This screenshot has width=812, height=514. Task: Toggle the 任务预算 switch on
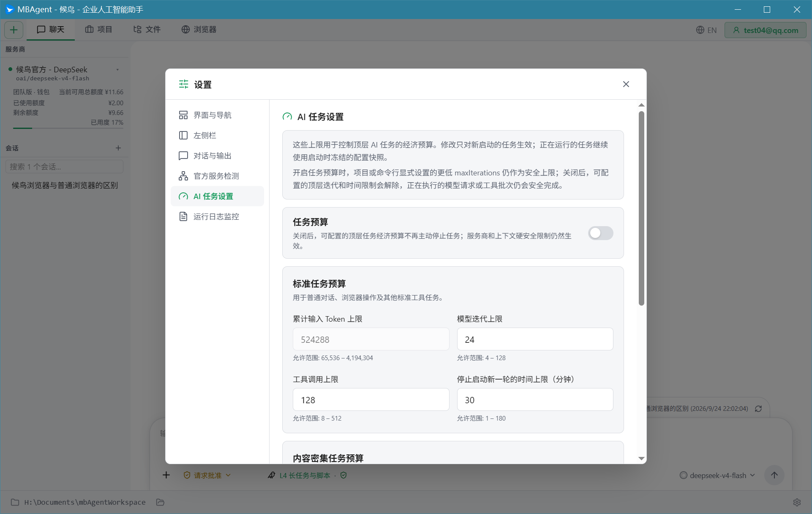tap(600, 233)
